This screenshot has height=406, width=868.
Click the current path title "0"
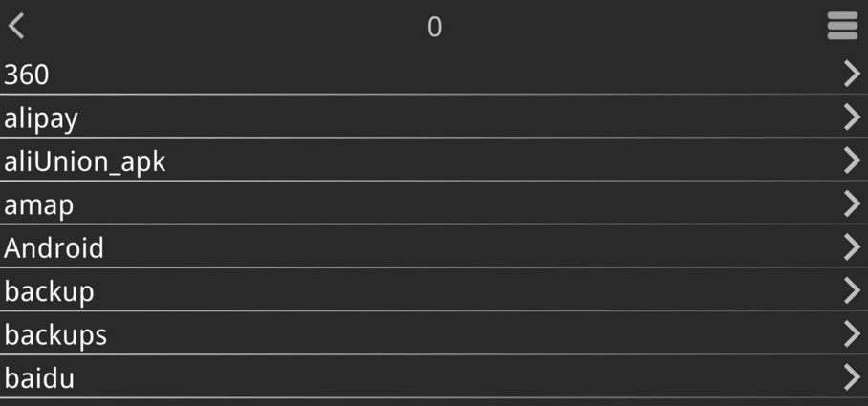(434, 27)
